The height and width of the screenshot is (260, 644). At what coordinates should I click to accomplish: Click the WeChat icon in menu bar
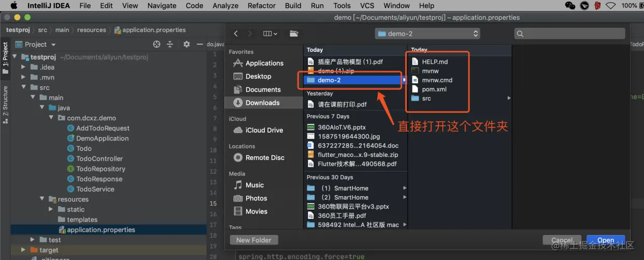(x=570, y=6)
